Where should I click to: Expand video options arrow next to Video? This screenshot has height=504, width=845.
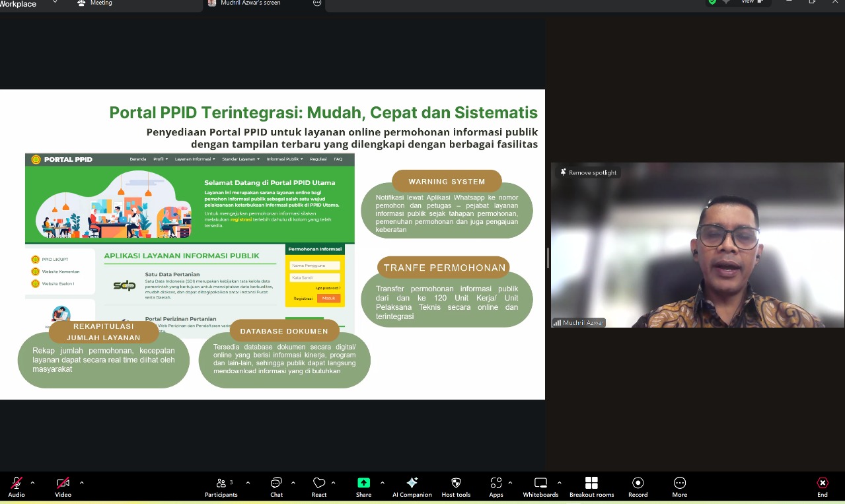tap(81, 483)
